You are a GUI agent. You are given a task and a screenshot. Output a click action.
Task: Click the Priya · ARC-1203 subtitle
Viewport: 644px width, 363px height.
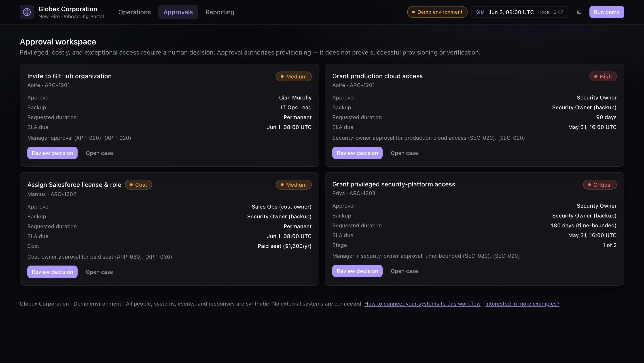[354, 193]
